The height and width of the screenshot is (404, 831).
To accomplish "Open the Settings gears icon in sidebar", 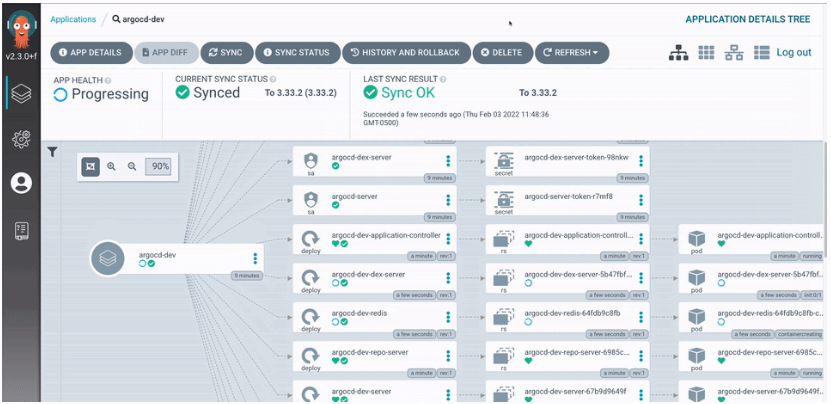I will [21, 139].
